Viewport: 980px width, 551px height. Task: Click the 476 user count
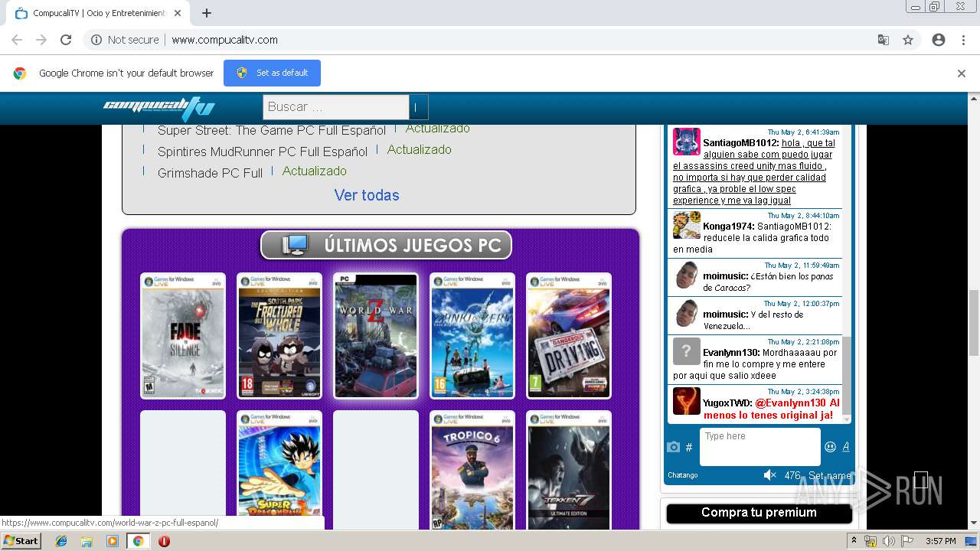pyautogui.click(x=792, y=475)
